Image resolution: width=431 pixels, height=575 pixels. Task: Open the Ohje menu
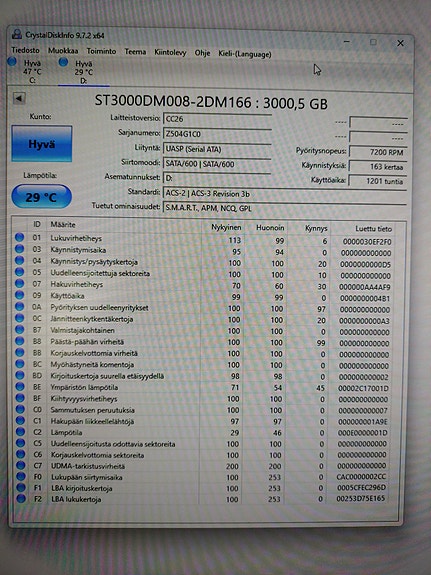click(x=202, y=53)
